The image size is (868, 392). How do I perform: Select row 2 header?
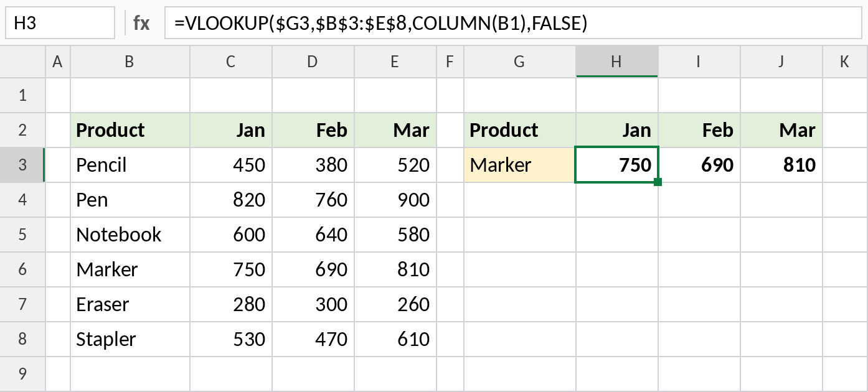[22, 130]
